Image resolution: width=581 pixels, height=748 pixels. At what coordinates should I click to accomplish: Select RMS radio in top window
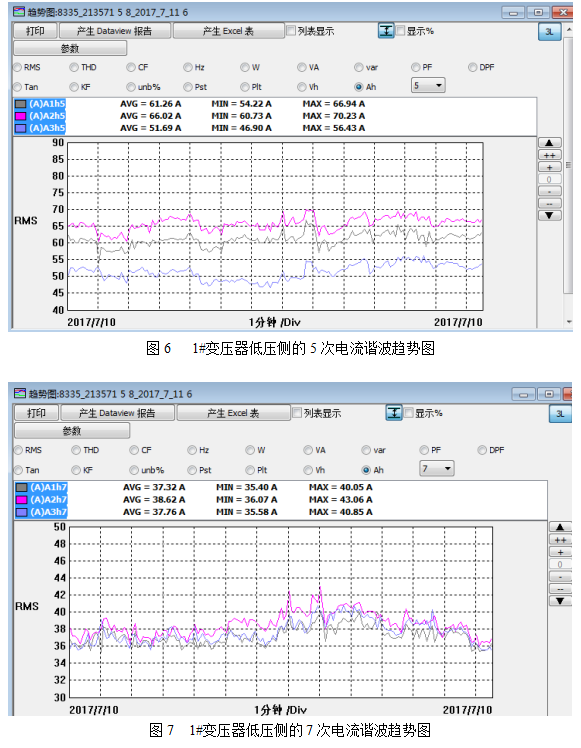coord(18,67)
